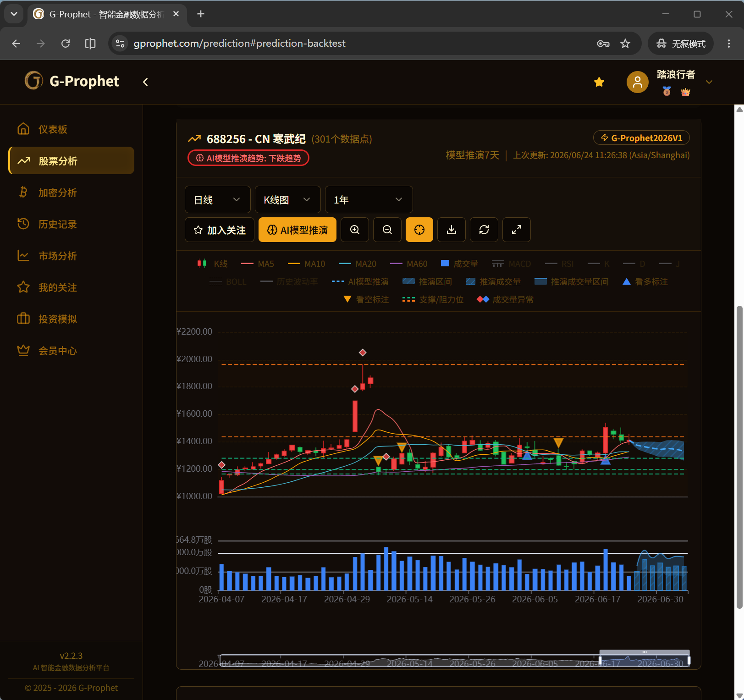Click the right handle of the timeline range slider
Screen dimensions: 744x700
point(689,660)
